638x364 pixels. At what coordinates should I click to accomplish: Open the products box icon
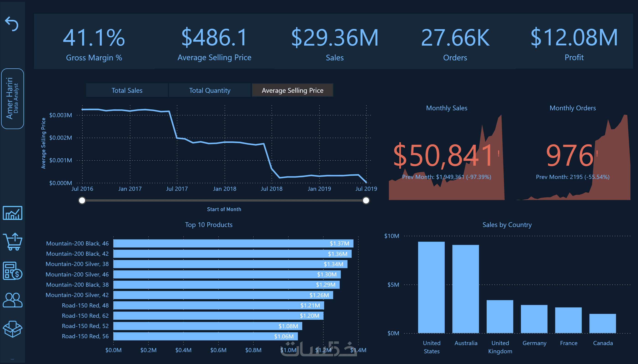click(x=13, y=329)
